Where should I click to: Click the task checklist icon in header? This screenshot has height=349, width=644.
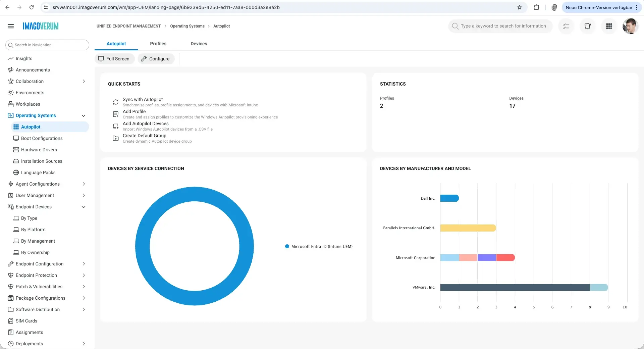[566, 26]
